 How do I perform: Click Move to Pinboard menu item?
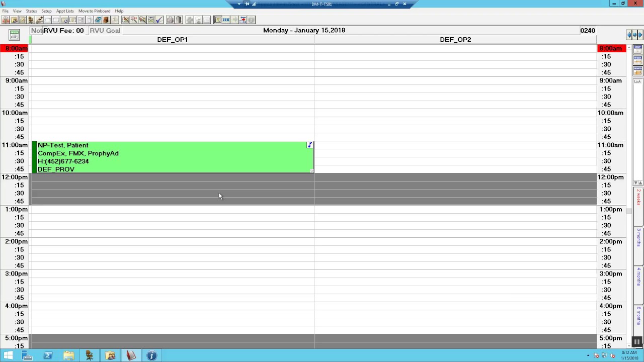pyautogui.click(x=94, y=11)
